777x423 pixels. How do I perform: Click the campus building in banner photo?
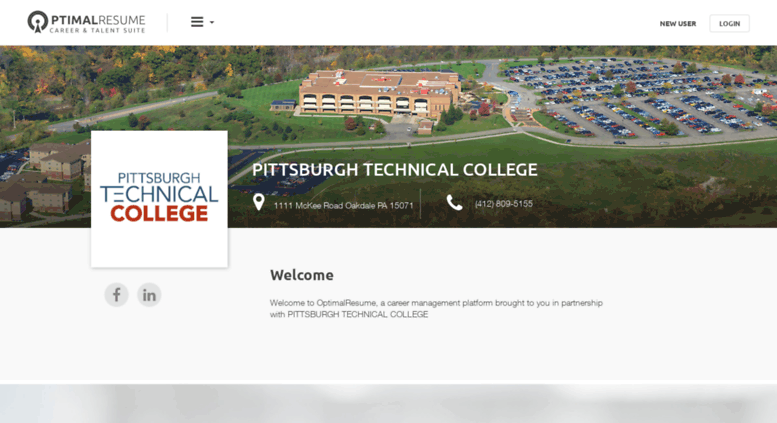(x=379, y=94)
